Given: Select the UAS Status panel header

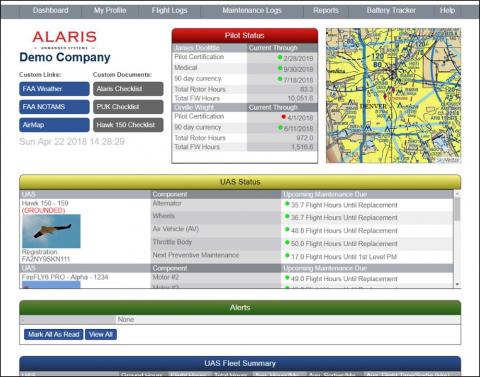Looking at the screenshot, I should coord(240,182).
